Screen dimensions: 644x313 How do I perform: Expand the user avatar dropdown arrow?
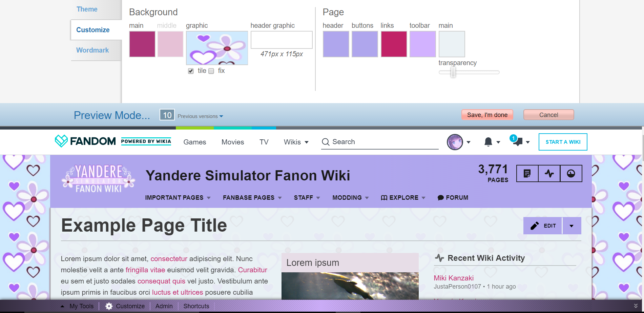pos(469,142)
